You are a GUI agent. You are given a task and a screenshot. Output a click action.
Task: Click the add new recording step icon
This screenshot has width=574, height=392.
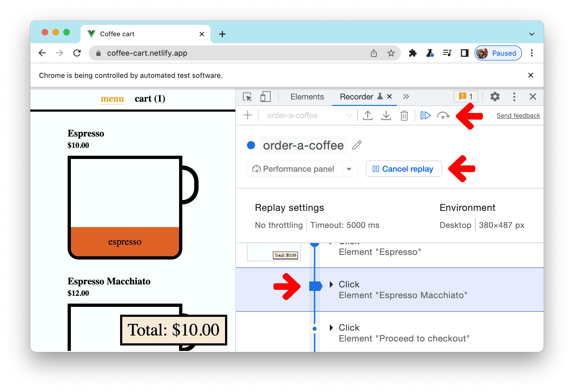click(247, 115)
